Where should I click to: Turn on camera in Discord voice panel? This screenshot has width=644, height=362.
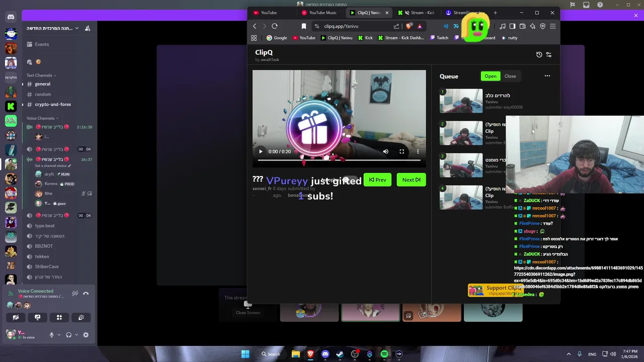[x=16, y=317]
